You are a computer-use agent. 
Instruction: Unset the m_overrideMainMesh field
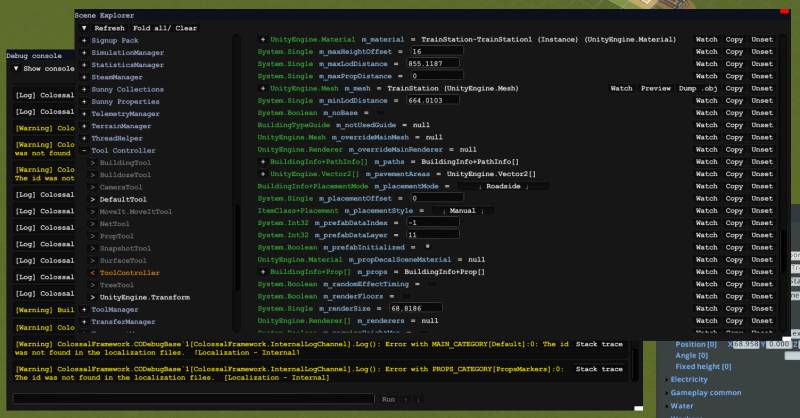pos(762,137)
